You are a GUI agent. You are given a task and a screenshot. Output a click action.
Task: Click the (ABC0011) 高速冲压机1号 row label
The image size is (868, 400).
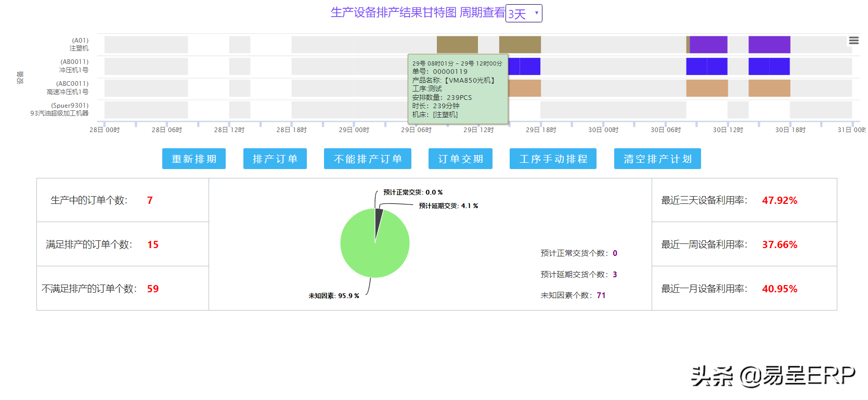coord(68,88)
